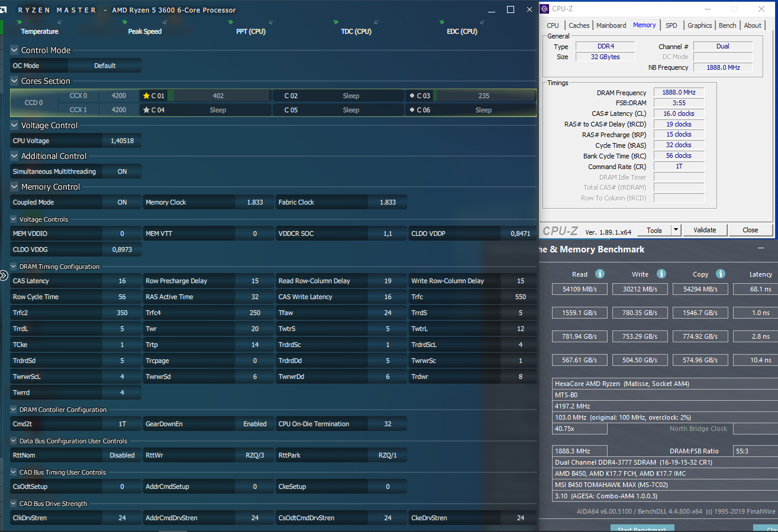Click the star icon beside core C 04
This screenshot has height=532, width=778.
pos(146,110)
